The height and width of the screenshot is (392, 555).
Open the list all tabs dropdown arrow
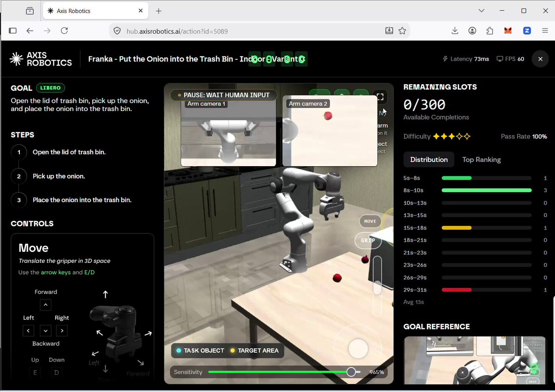pyautogui.click(x=481, y=11)
